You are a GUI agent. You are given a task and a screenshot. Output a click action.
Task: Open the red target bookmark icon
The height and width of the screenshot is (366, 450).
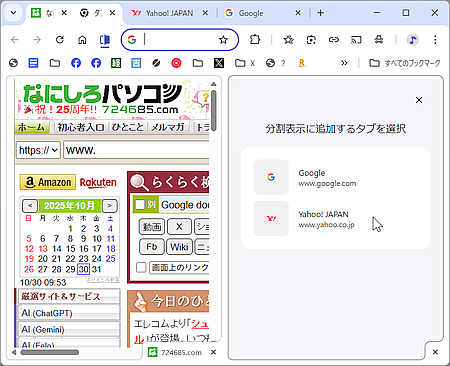coord(176,63)
